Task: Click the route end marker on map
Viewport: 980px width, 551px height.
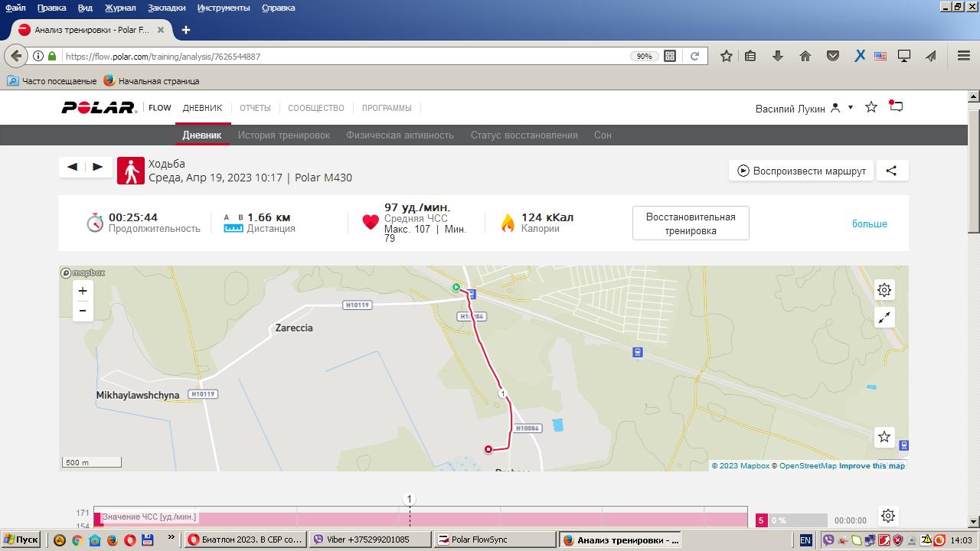Action: click(488, 449)
